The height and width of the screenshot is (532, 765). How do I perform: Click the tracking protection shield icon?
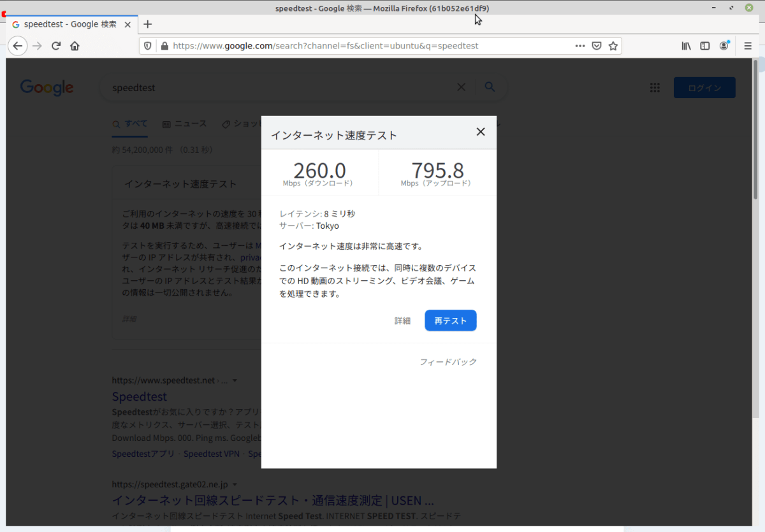148,46
